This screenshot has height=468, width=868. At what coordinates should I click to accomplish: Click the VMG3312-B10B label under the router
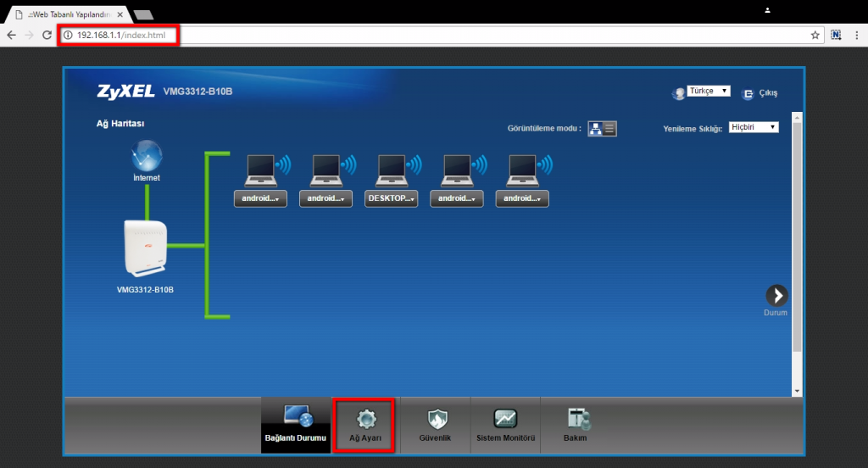[145, 290]
